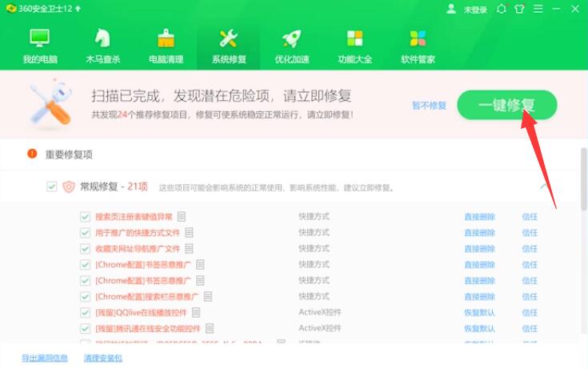Open details icon for [残留]腾讯通在线安全功能控件
The width and height of the screenshot is (588, 369).
tap(210, 328)
